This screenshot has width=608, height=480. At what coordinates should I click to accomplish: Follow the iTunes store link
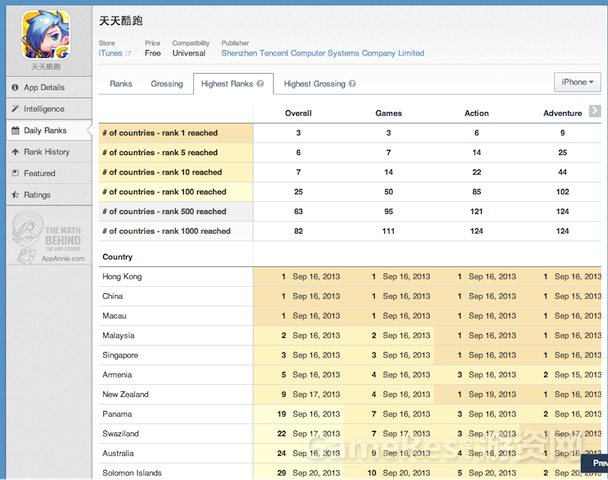111,53
